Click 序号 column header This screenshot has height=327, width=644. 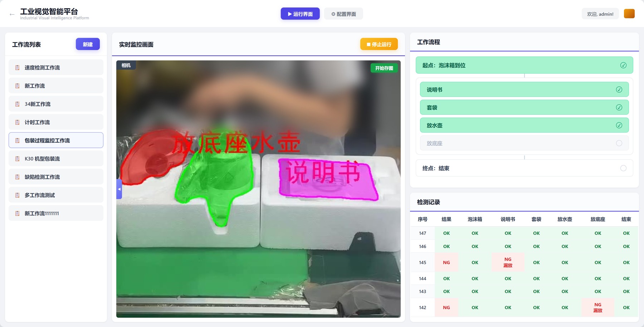[423, 219]
